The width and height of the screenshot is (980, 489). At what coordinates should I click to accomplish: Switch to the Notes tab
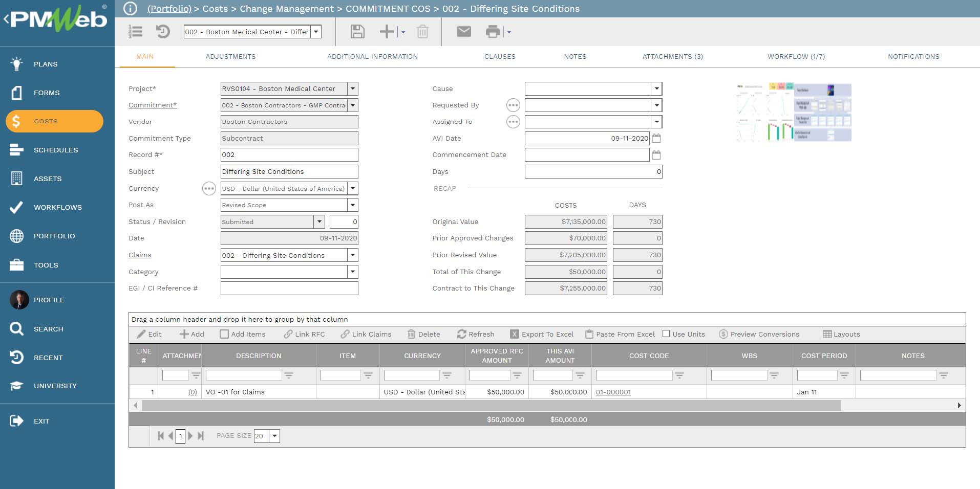[x=575, y=57]
